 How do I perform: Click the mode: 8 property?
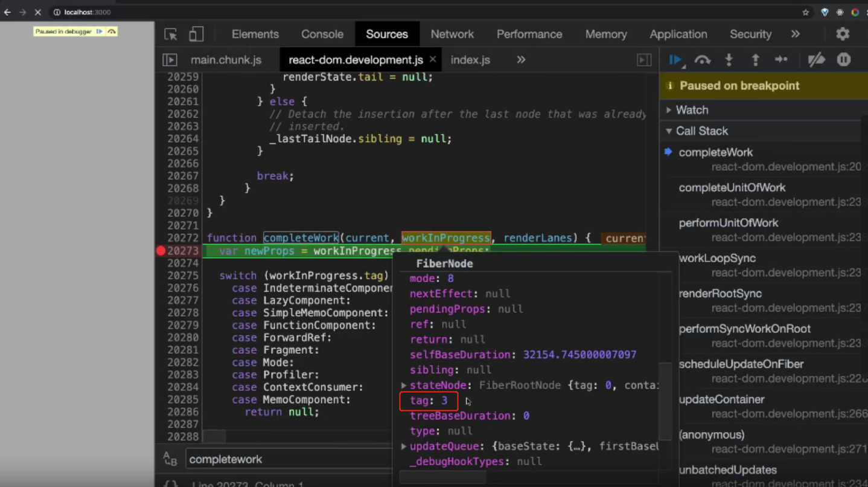click(432, 279)
